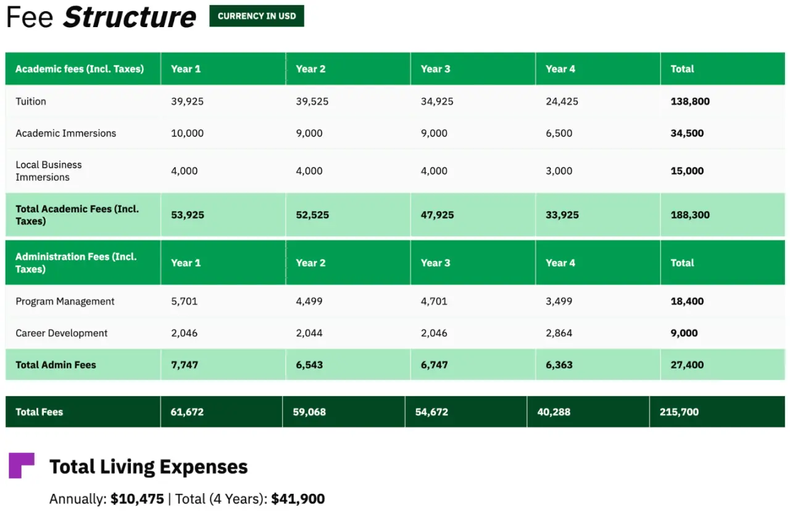The height and width of the screenshot is (532, 790).
Task: Click Year 2 Program Management value 4,499
Action: pyautogui.click(x=309, y=301)
